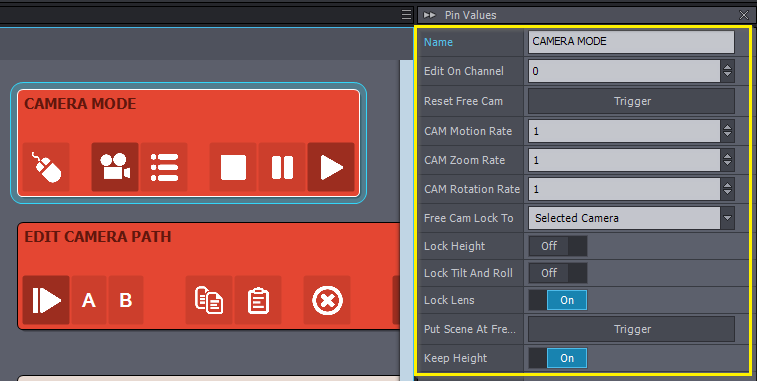
Task: Turn on Lock Tilt And Roll
Action: pyautogui.click(x=558, y=273)
